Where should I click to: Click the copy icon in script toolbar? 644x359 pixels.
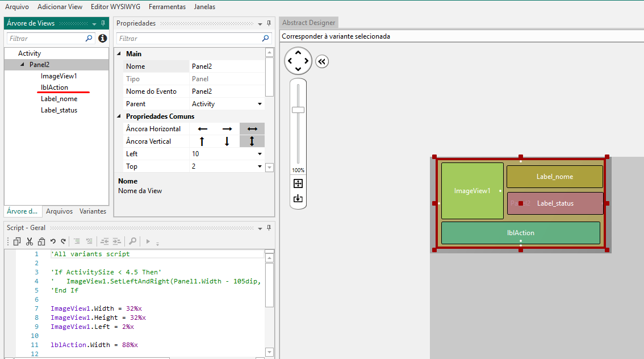(x=17, y=241)
